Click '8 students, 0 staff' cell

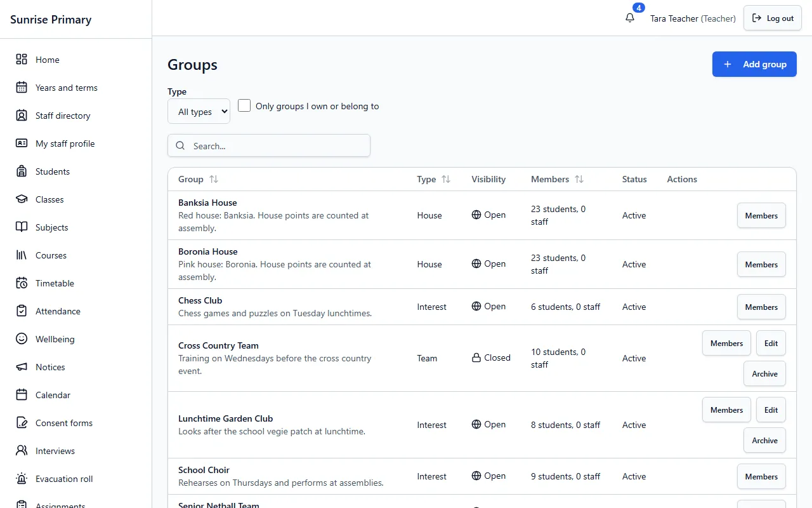coord(565,425)
